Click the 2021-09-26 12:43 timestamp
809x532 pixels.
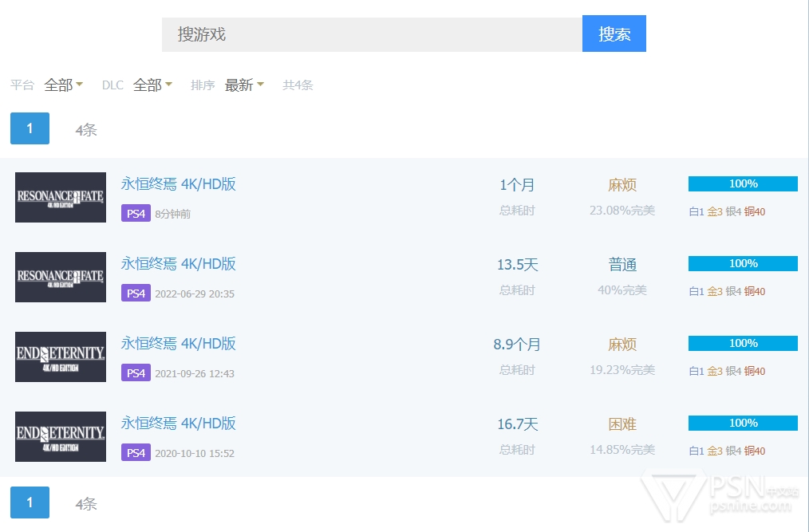tap(195, 373)
